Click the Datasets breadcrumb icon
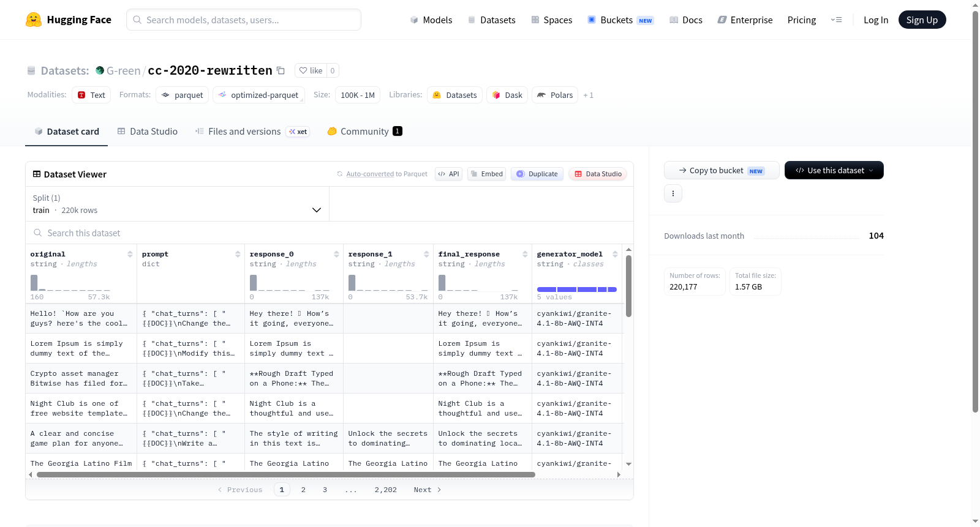 coord(31,70)
